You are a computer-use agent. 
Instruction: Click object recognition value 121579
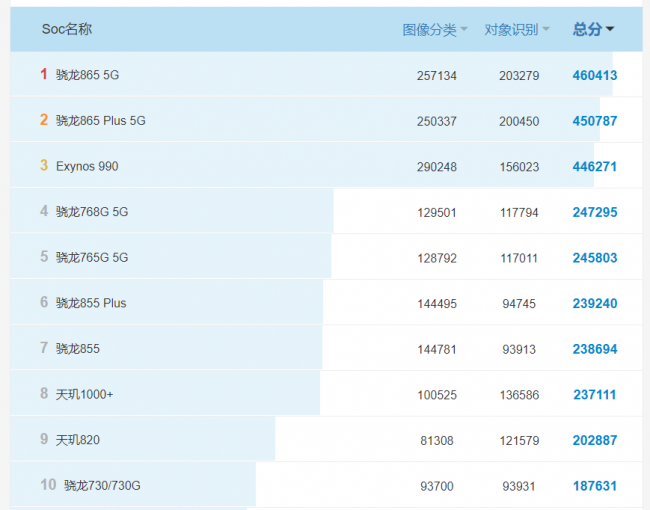tap(519, 441)
